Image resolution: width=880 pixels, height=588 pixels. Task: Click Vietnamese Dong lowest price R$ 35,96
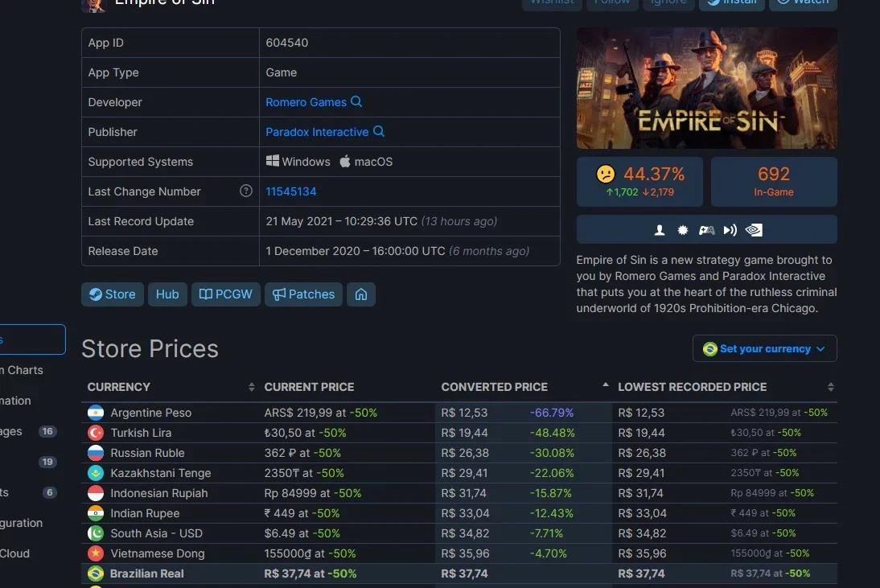coord(642,553)
